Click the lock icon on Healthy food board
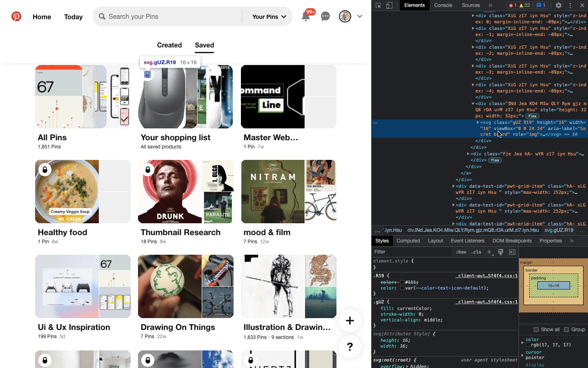588x368 pixels. (x=45, y=170)
